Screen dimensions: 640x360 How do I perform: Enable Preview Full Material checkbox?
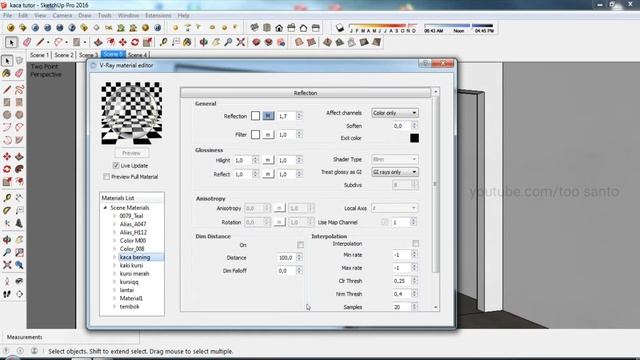click(x=107, y=177)
